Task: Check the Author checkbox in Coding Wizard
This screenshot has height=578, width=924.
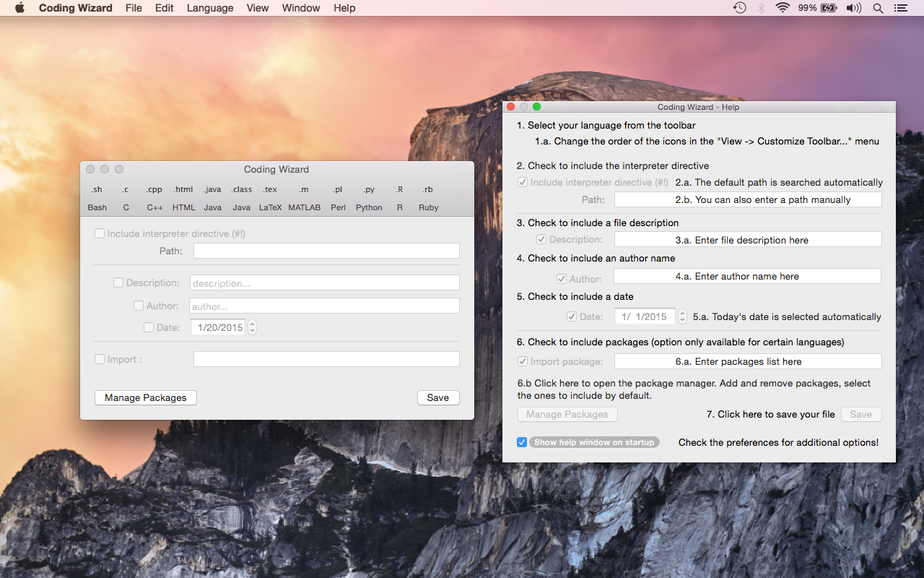Action: point(139,306)
